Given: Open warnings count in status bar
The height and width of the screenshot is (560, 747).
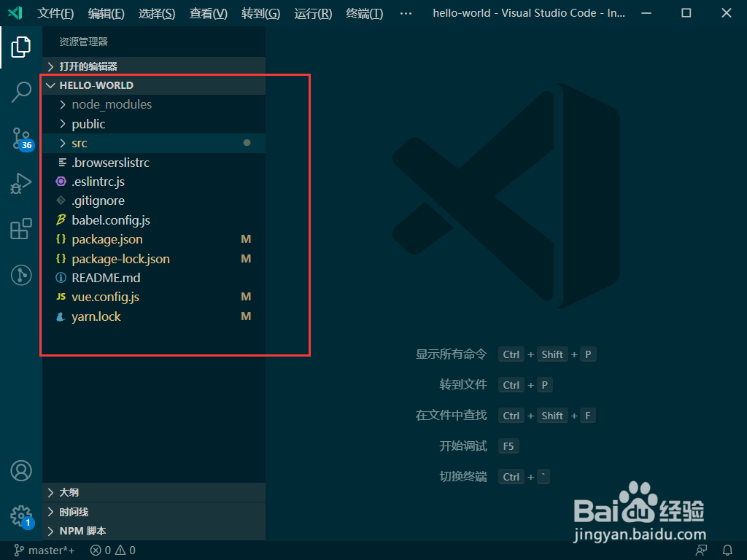Looking at the screenshot, I should (x=125, y=551).
